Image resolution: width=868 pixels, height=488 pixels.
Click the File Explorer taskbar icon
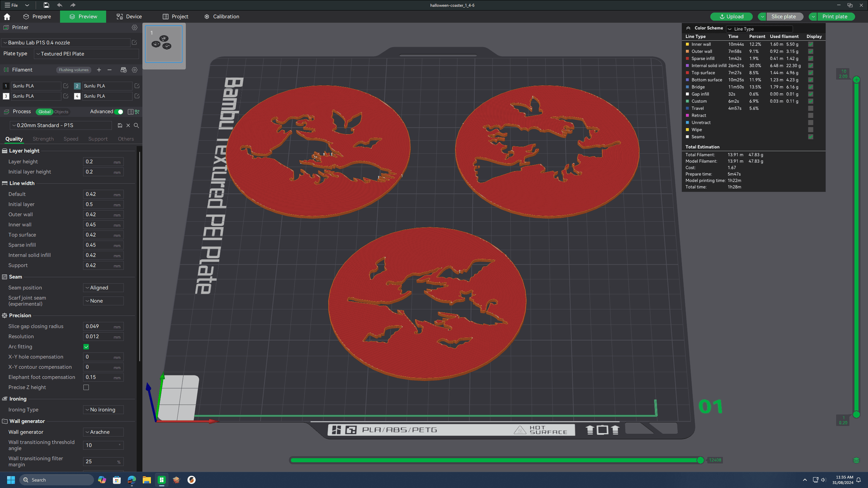click(x=146, y=480)
